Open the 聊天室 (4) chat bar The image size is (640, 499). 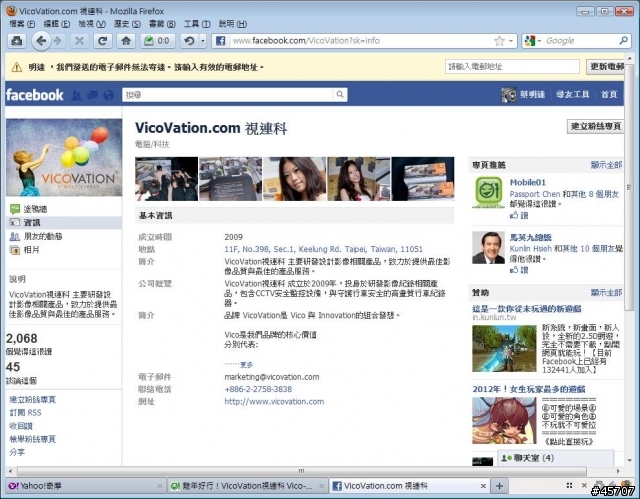coord(556,458)
